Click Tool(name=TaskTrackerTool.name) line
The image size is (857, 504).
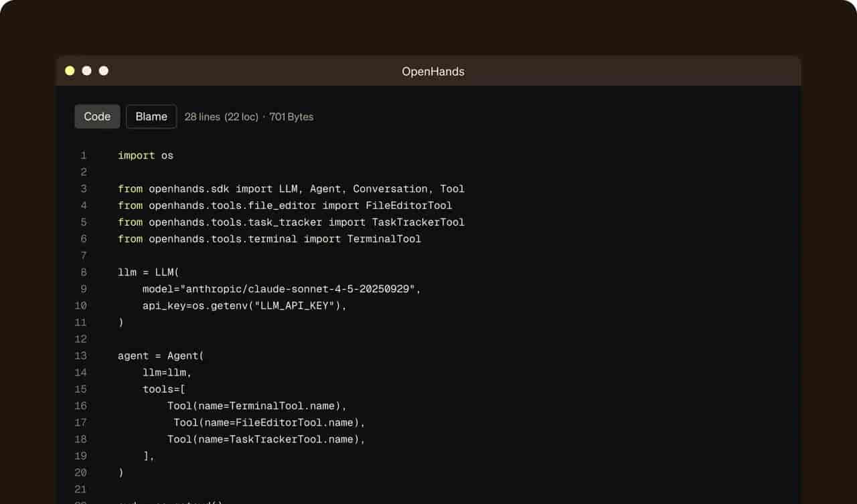[x=266, y=440]
